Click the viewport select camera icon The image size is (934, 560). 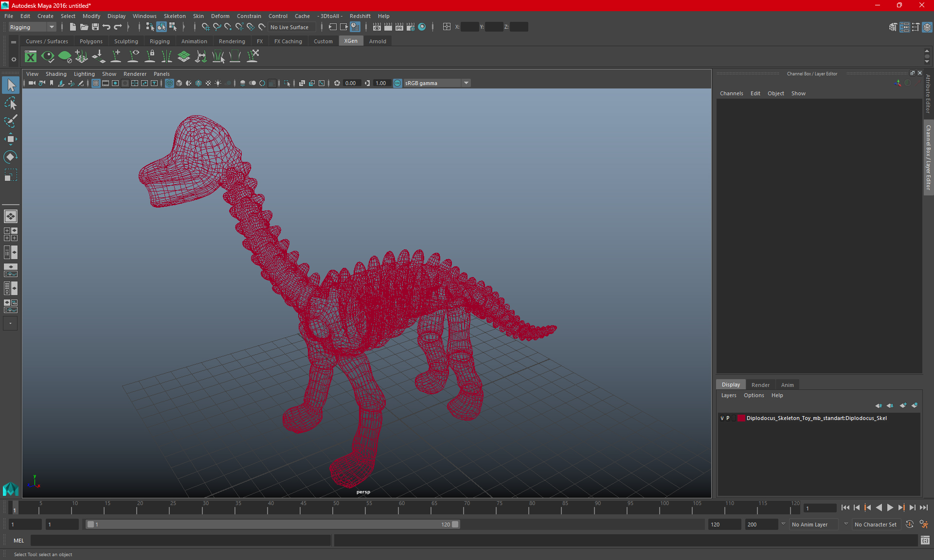tap(32, 83)
